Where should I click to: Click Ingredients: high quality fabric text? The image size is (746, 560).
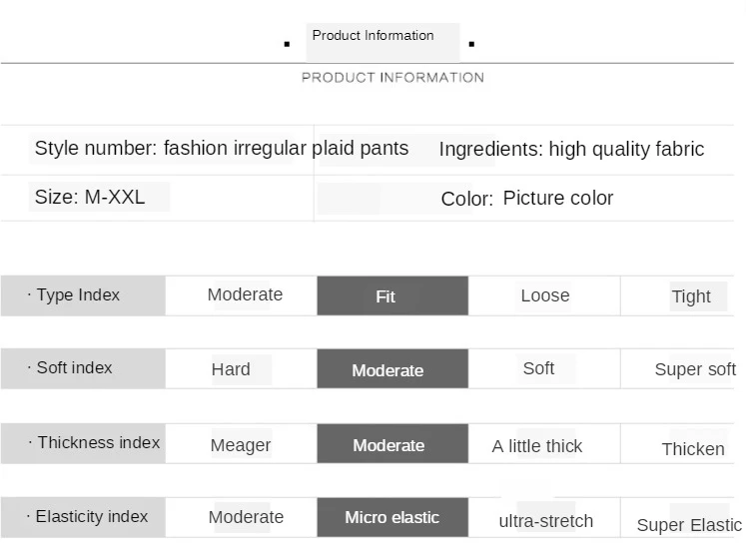tap(571, 150)
